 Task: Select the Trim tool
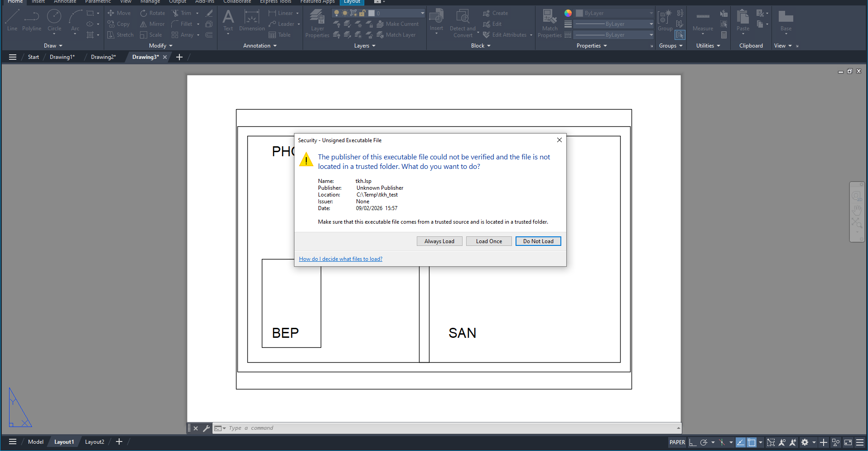click(182, 13)
